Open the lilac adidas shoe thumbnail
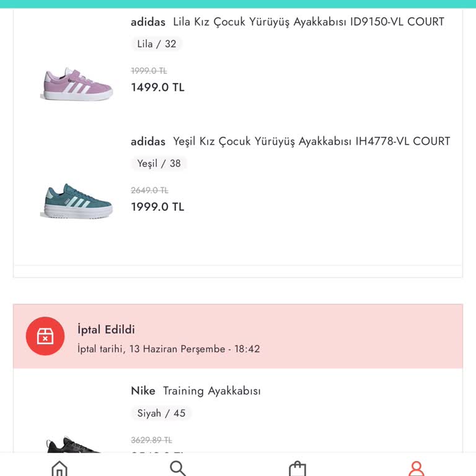This screenshot has height=476, width=476. [x=77, y=85]
